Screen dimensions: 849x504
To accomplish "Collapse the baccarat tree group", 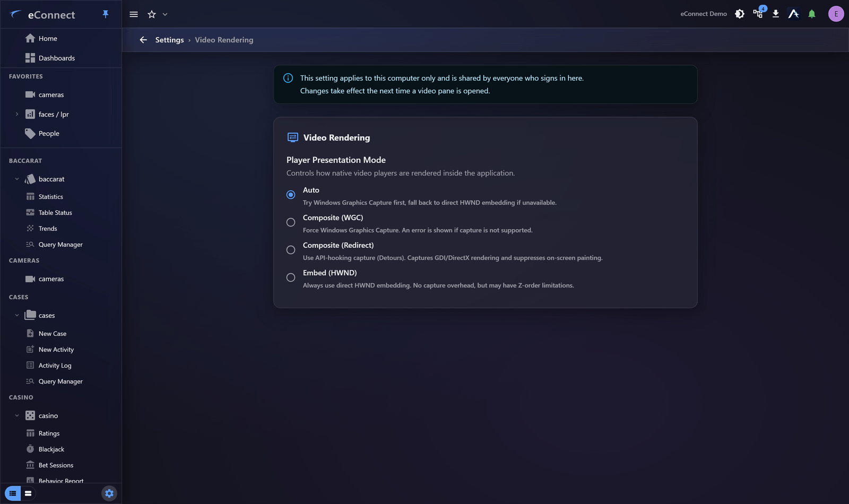I will (17, 179).
